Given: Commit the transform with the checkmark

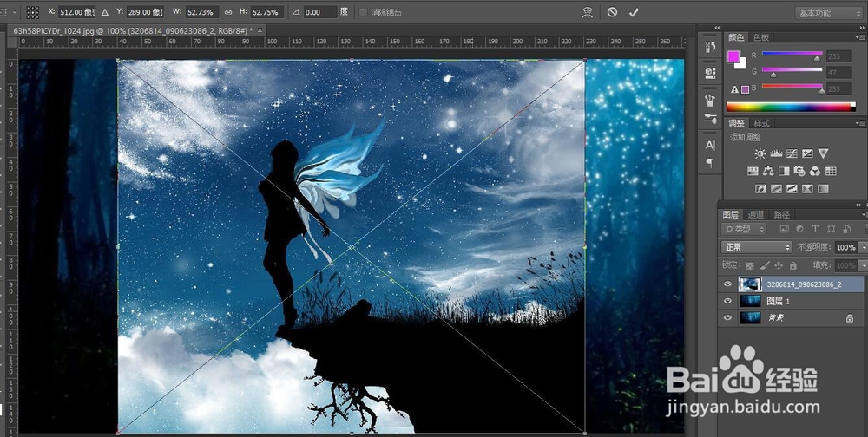Looking at the screenshot, I should 634,12.
